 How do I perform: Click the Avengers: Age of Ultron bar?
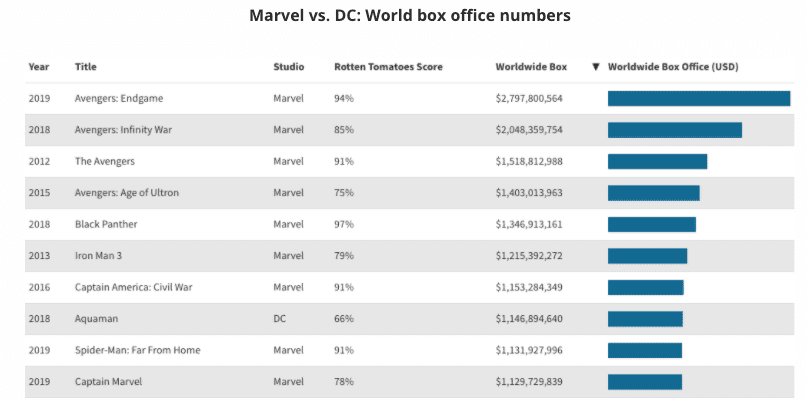653,193
